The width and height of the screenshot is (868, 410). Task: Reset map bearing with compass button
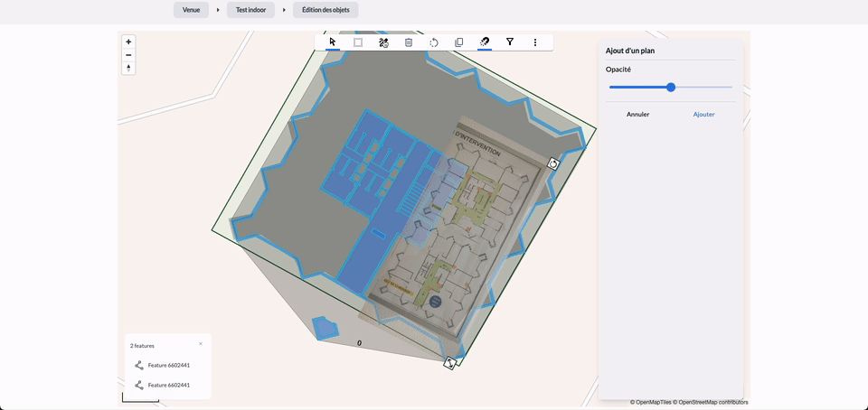[128, 69]
